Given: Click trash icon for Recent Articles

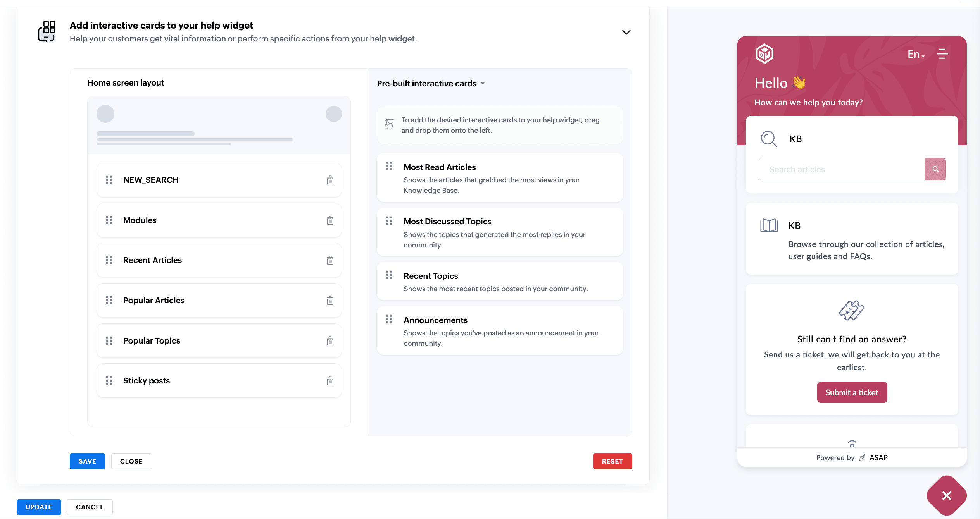Looking at the screenshot, I should click(330, 260).
